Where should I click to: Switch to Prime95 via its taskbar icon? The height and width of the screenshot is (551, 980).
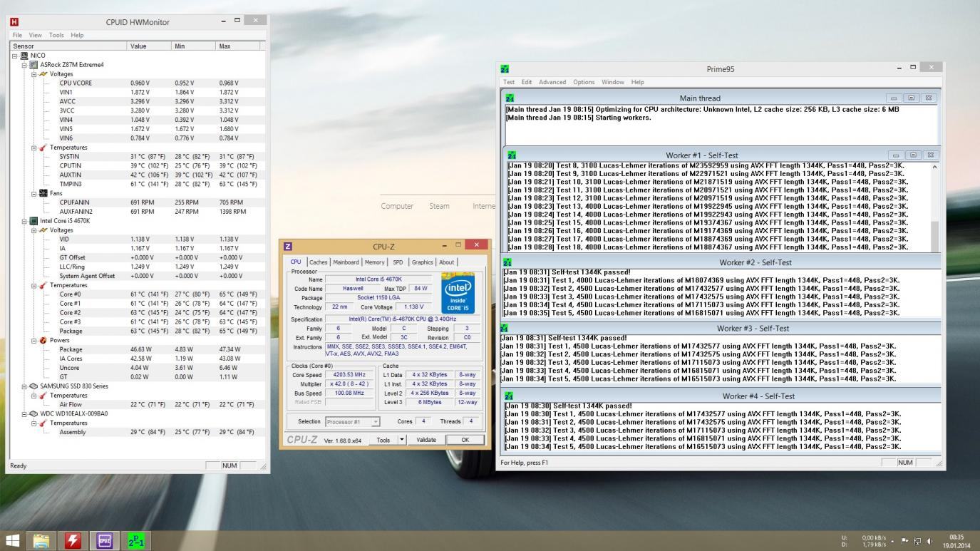coord(135,540)
